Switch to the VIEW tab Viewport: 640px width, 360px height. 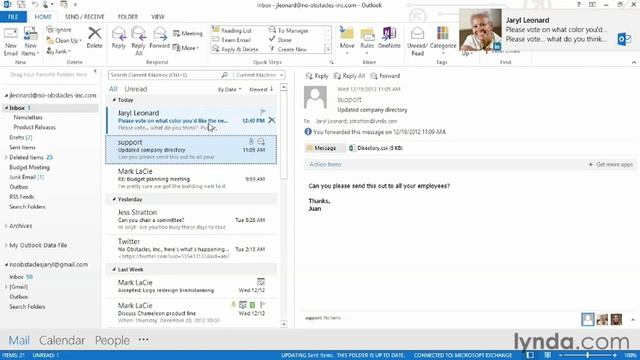click(x=158, y=17)
